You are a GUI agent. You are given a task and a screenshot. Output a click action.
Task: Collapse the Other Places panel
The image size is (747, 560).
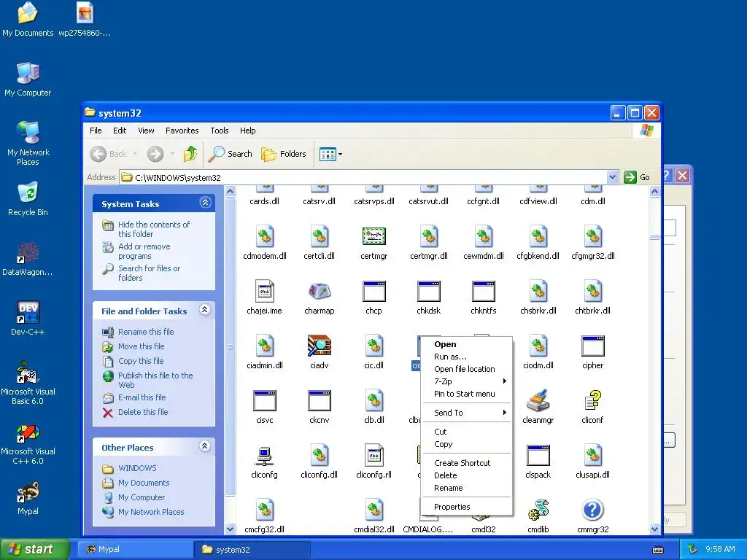[205, 446]
